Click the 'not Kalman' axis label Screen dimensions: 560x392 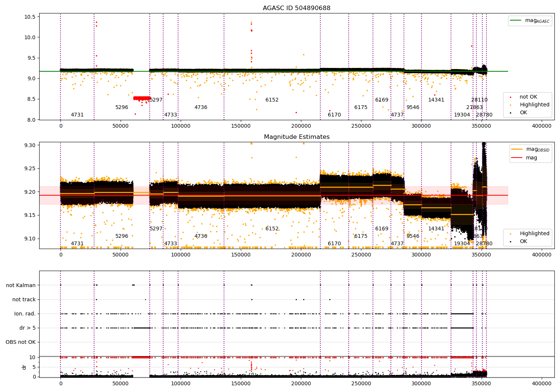pyautogui.click(x=21, y=285)
